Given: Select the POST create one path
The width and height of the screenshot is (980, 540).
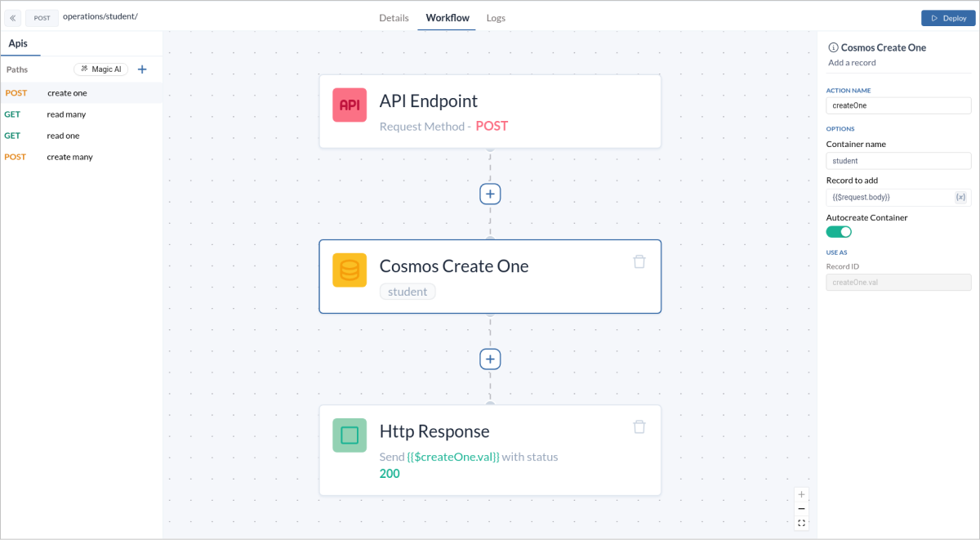Looking at the screenshot, I should click(81, 93).
